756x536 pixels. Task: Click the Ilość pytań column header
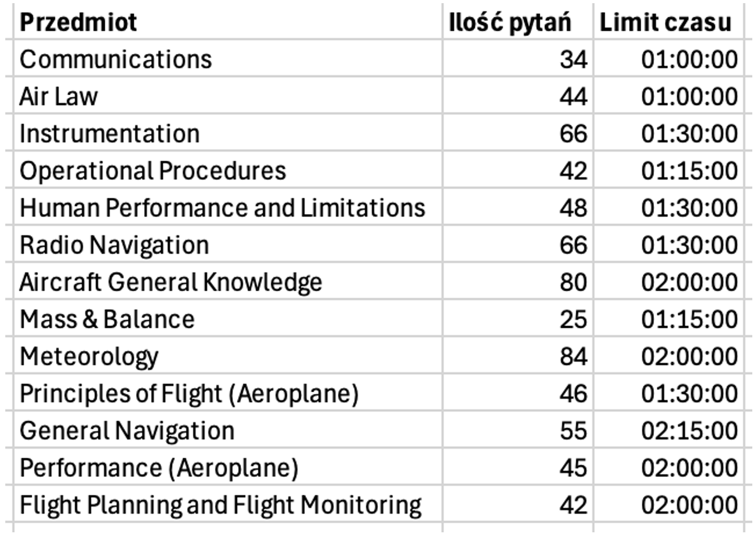point(518,21)
